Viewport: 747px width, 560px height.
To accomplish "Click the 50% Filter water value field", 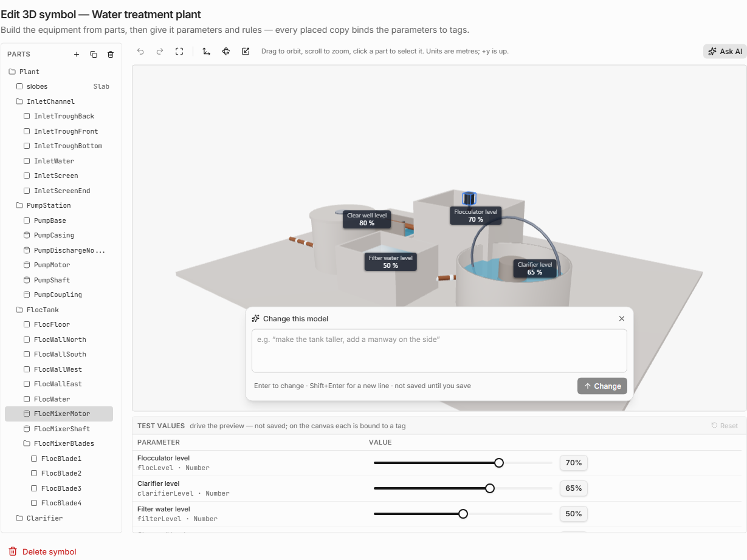I will point(574,514).
